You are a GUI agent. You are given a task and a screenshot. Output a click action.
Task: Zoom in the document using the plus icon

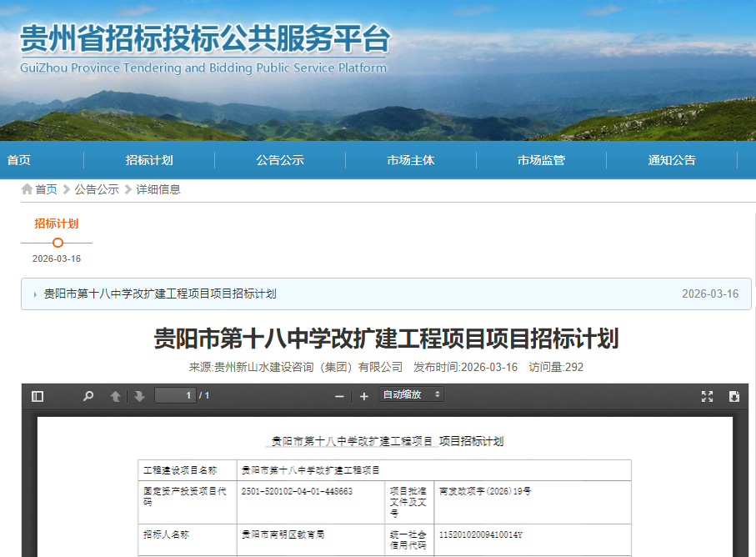tap(363, 396)
